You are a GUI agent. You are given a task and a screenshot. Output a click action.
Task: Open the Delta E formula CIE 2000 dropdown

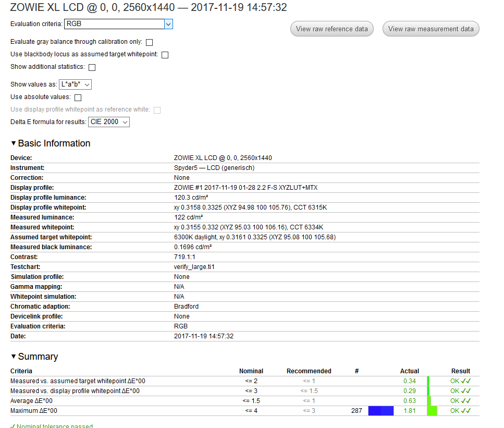pos(108,122)
